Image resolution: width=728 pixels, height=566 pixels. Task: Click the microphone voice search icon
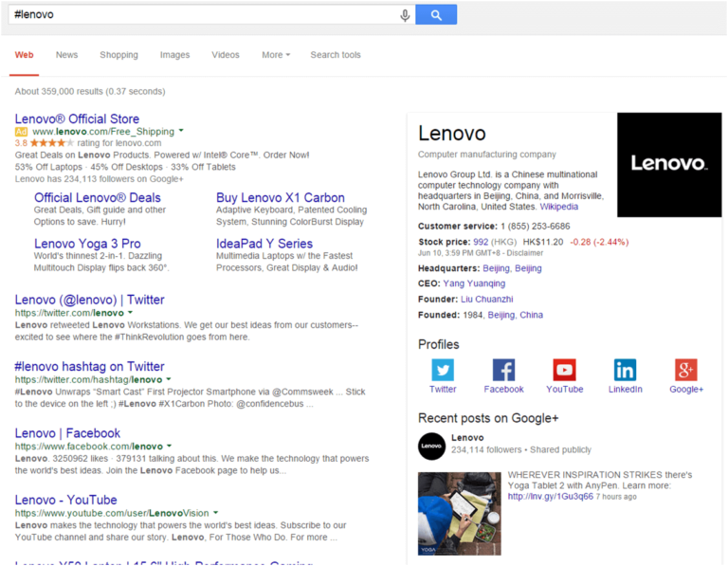point(405,15)
